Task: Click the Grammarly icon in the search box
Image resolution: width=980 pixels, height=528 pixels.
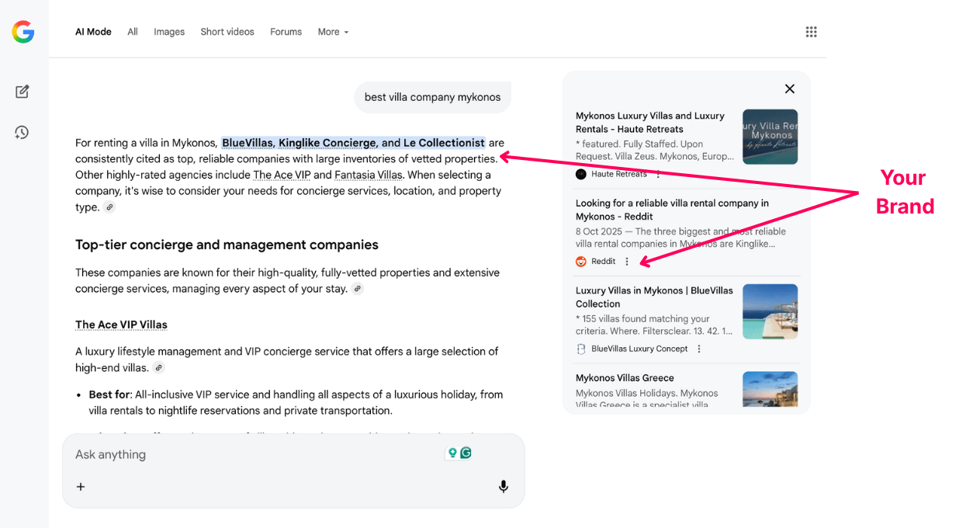Action: [464, 451]
